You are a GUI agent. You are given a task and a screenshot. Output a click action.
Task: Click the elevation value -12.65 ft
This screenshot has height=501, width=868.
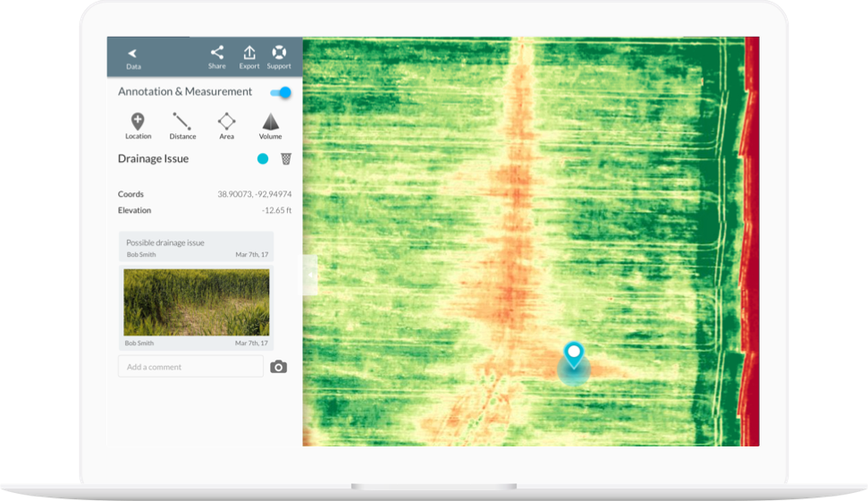pyautogui.click(x=277, y=210)
